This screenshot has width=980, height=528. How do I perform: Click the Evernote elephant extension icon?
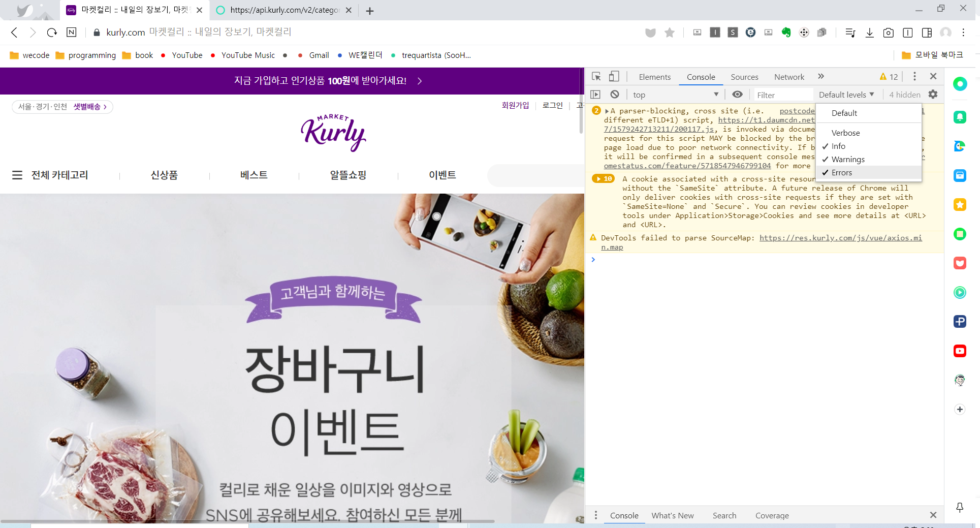pos(786,33)
